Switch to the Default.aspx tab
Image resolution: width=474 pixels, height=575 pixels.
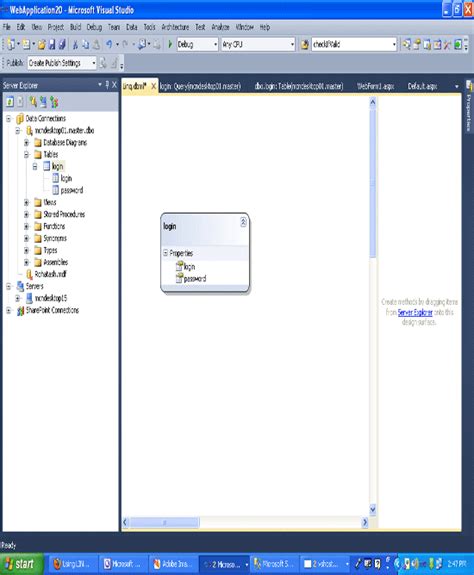click(422, 86)
